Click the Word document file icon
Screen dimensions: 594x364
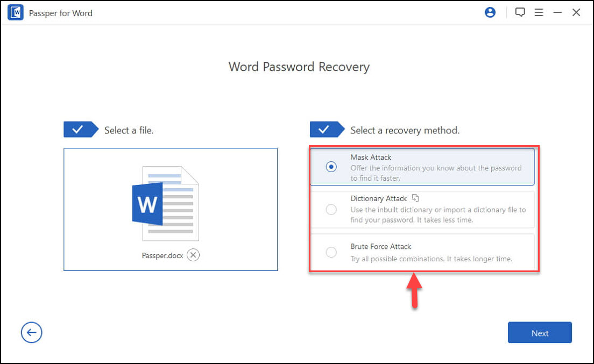(x=166, y=203)
